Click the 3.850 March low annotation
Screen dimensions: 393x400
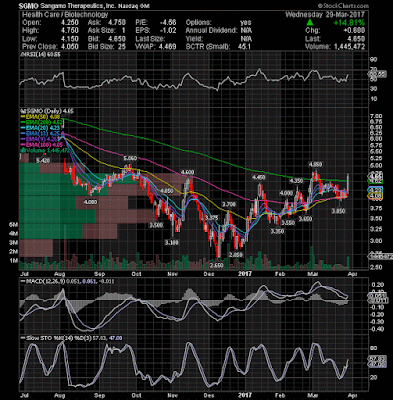tap(338, 211)
